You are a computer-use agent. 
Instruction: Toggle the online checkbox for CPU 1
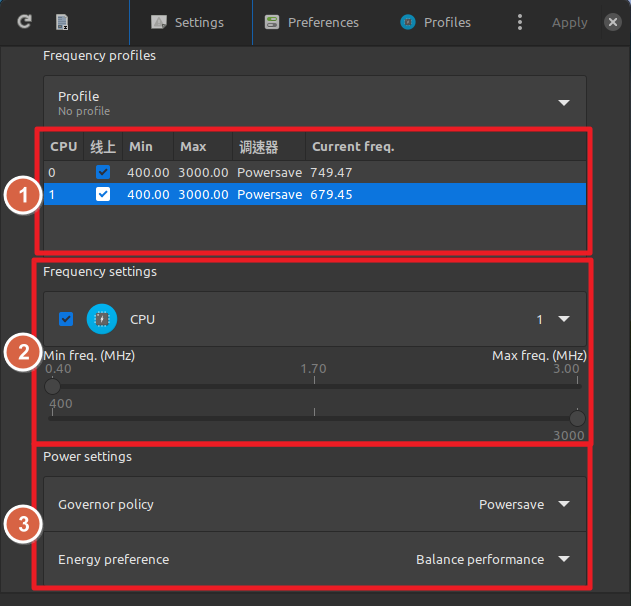pyautogui.click(x=103, y=194)
